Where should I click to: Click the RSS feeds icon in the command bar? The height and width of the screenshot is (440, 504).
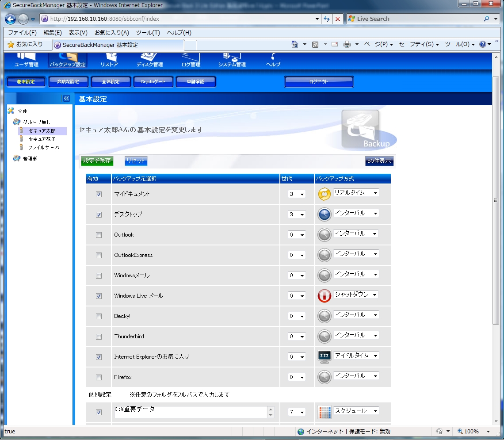(315, 44)
